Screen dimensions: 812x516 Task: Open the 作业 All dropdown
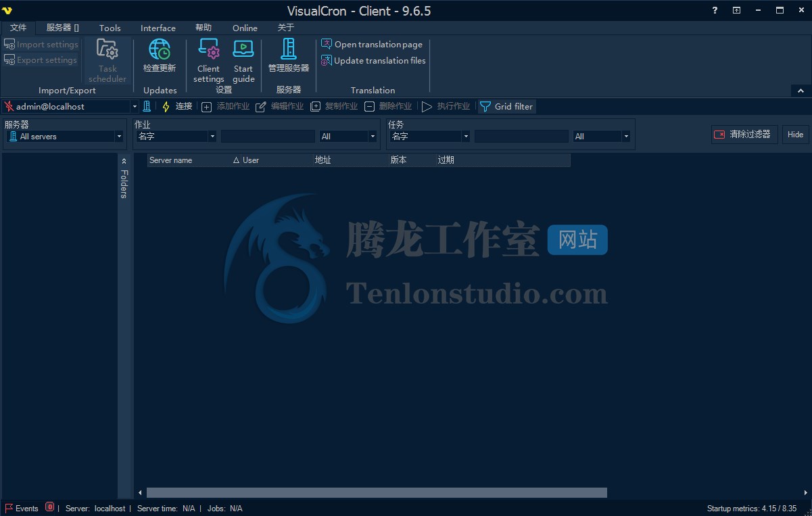click(x=373, y=136)
